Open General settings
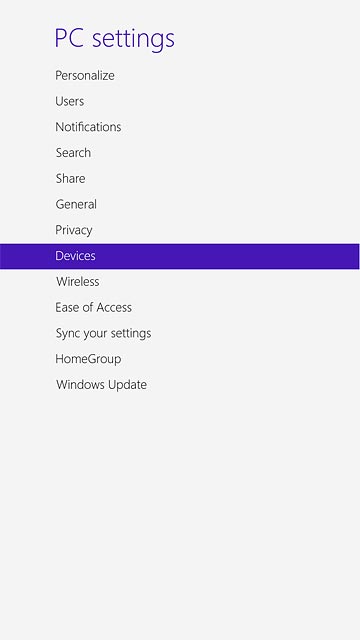360x640 pixels. 76,204
